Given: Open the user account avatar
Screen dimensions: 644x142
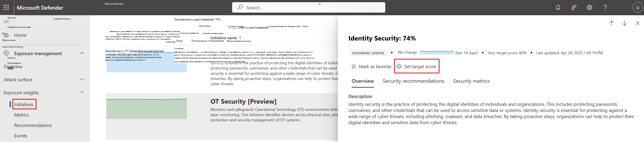Looking at the screenshot, I should coord(637,7).
